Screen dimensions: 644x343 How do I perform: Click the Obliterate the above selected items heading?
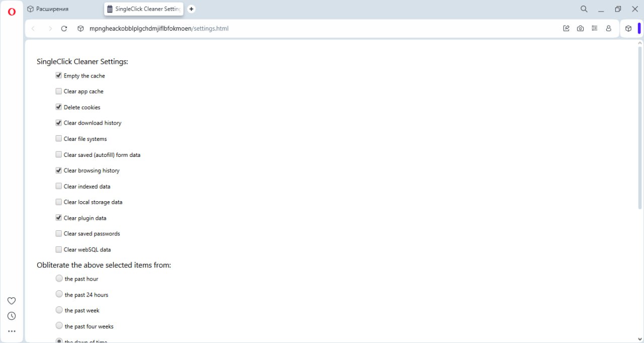point(104,265)
